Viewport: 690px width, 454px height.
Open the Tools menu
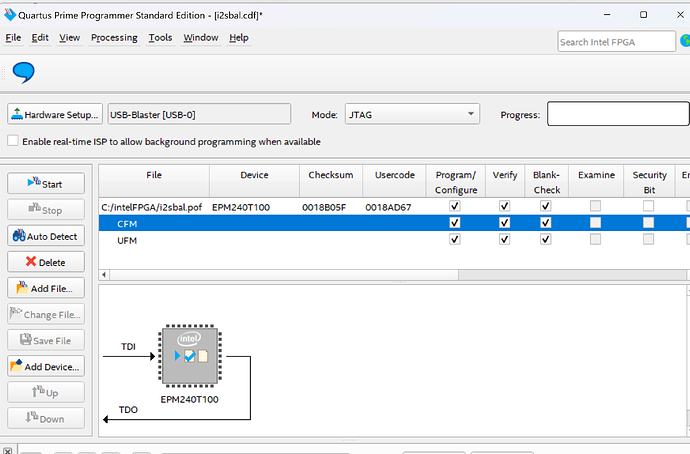coord(160,38)
